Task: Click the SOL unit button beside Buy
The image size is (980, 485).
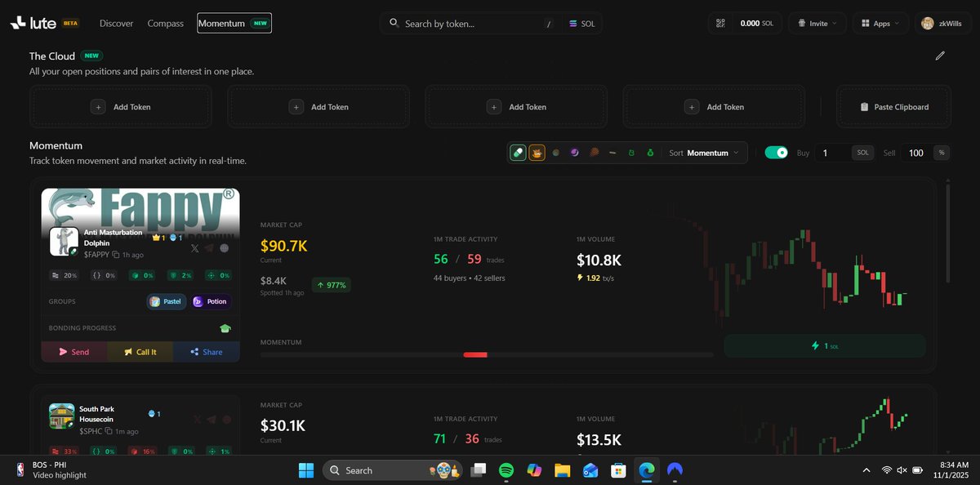Action: coord(863,153)
